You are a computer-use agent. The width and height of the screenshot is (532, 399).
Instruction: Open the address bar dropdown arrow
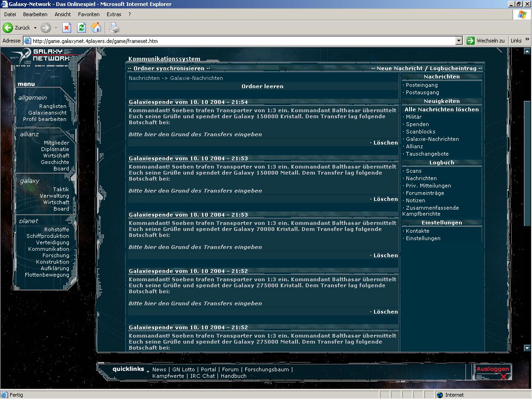click(x=458, y=41)
